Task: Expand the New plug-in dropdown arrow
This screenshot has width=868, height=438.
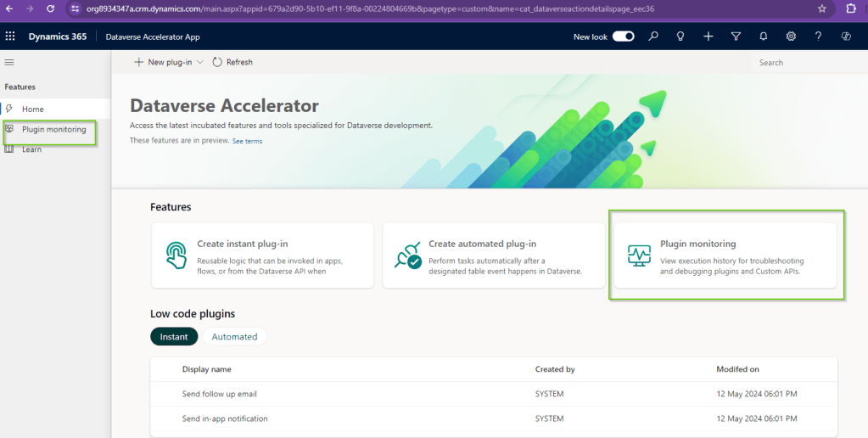Action: 200,62
